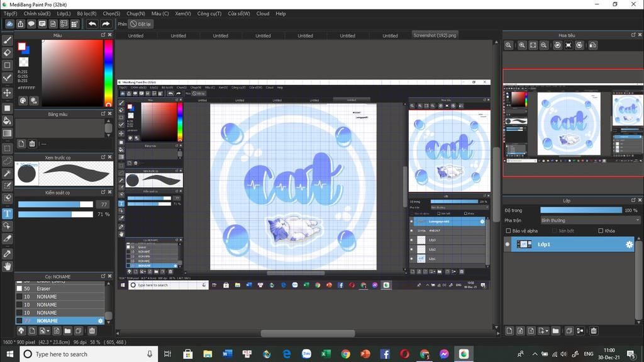Select the Brush tool in left toolbar
Viewport: 644px width, 362px height.
pos(8,40)
